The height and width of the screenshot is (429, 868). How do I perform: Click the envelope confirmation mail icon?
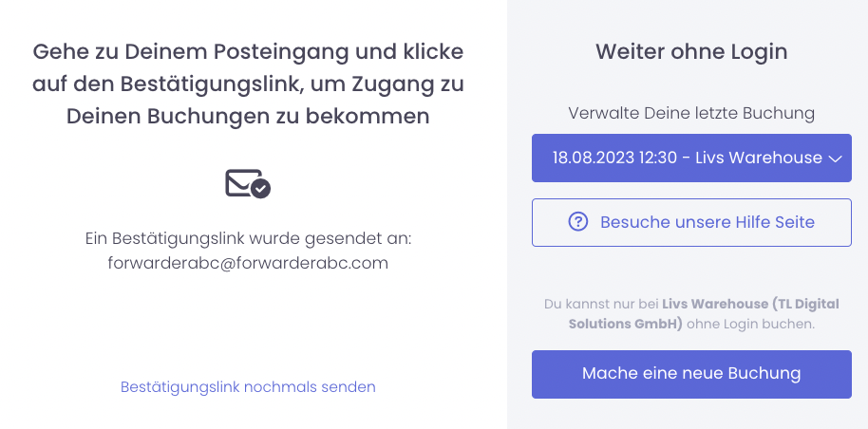coord(242,181)
